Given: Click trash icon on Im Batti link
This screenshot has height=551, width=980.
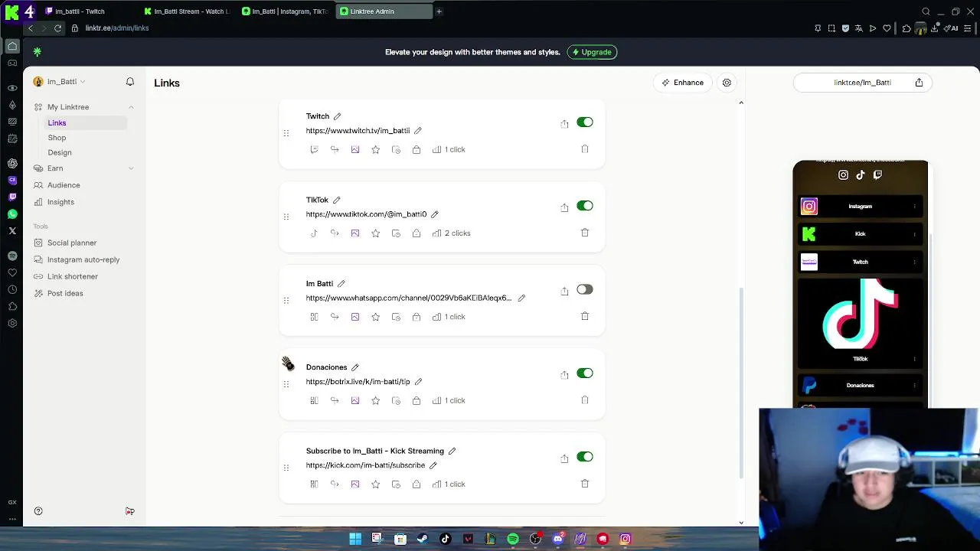Looking at the screenshot, I should tap(585, 315).
